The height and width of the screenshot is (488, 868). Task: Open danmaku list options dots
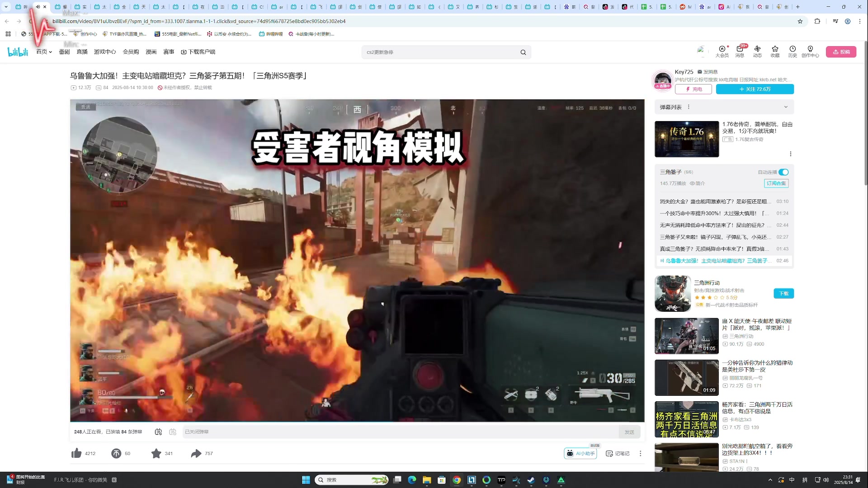[x=689, y=107]
